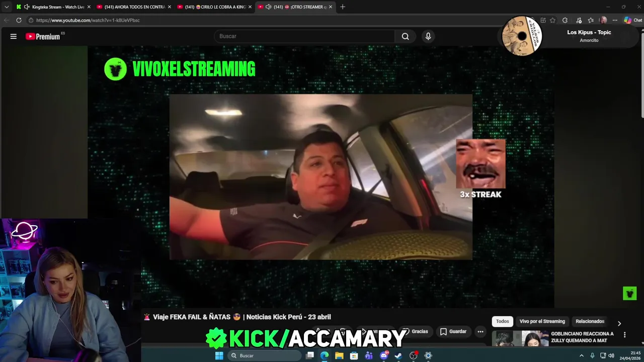
Task: Open the browser profile avatar
Action: (x=603, y=20)
